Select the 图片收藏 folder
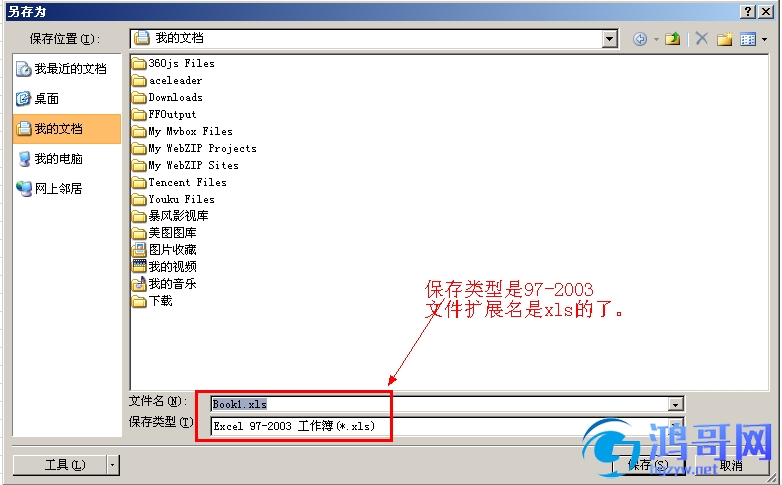Screen dimensions: 782x485 pos(164,249)
